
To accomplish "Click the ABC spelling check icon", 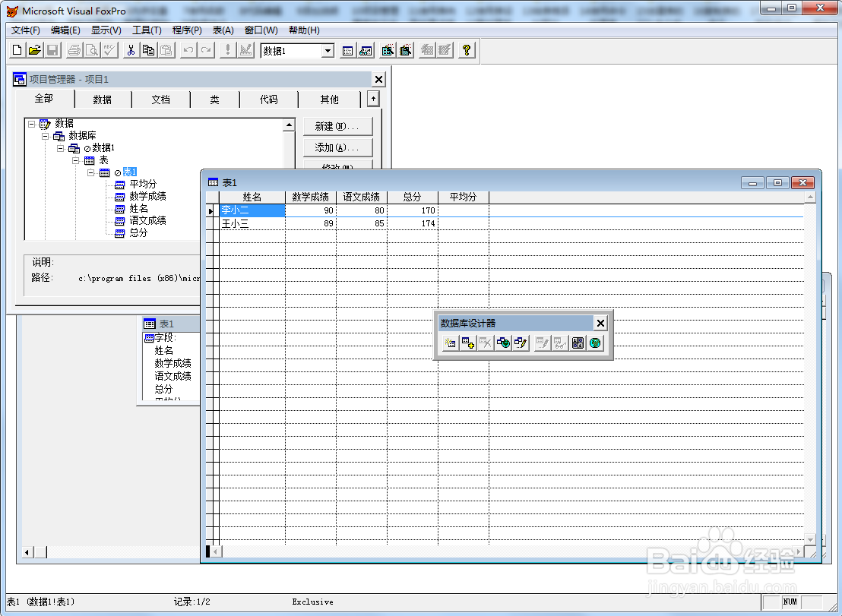I will tap(109, 50).
